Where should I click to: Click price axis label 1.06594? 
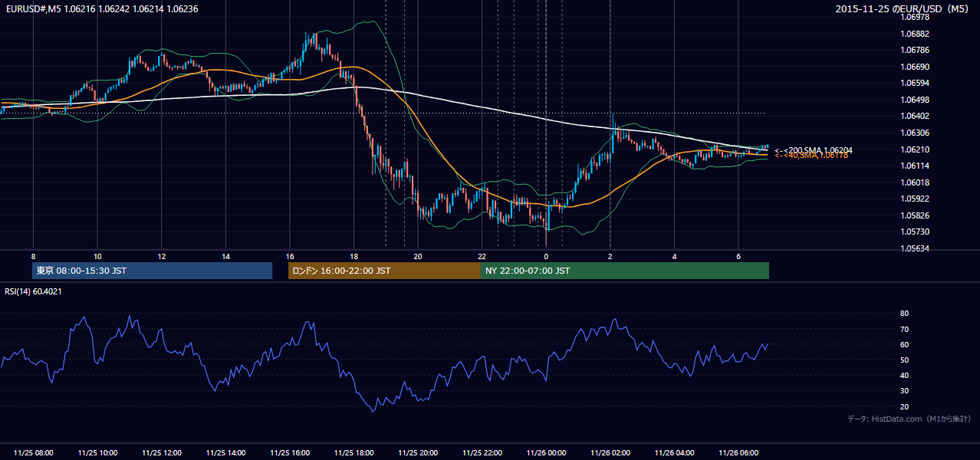click(915, 83)
